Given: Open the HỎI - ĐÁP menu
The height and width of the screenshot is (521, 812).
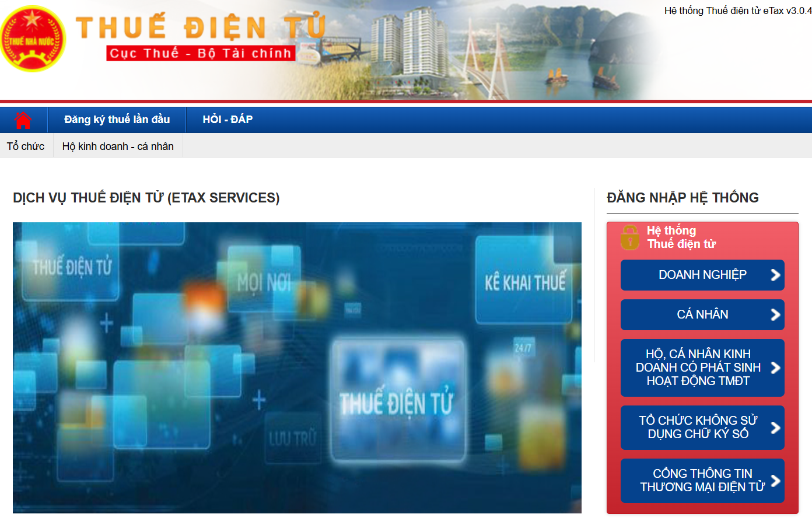Looking at the screenshot, I should (x=228, y=120).
